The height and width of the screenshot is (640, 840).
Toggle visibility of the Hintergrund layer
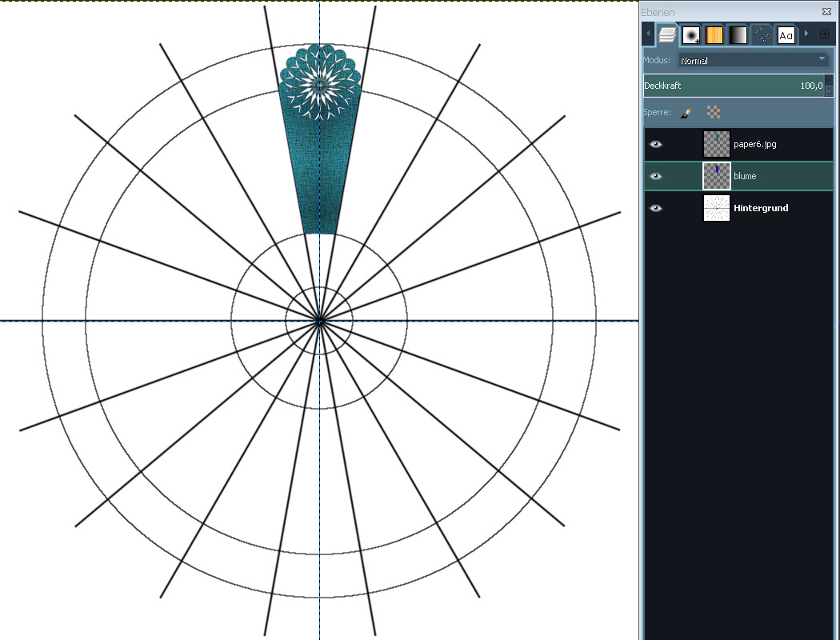(656, 208)
